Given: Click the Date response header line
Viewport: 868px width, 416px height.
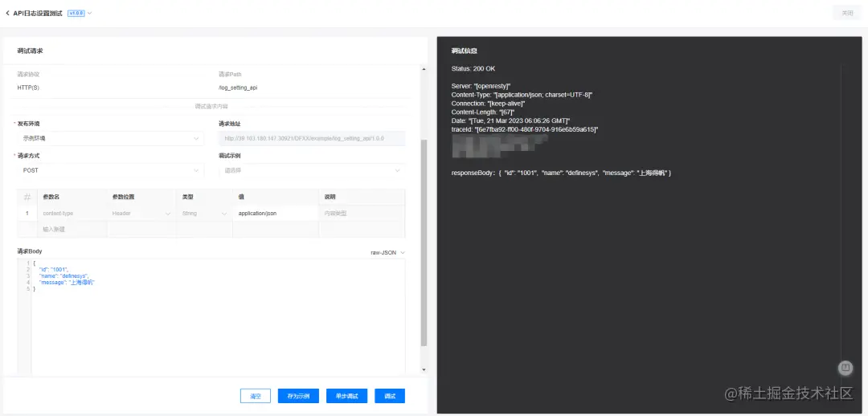Looking at the screenshot, I should coord(510,120).
